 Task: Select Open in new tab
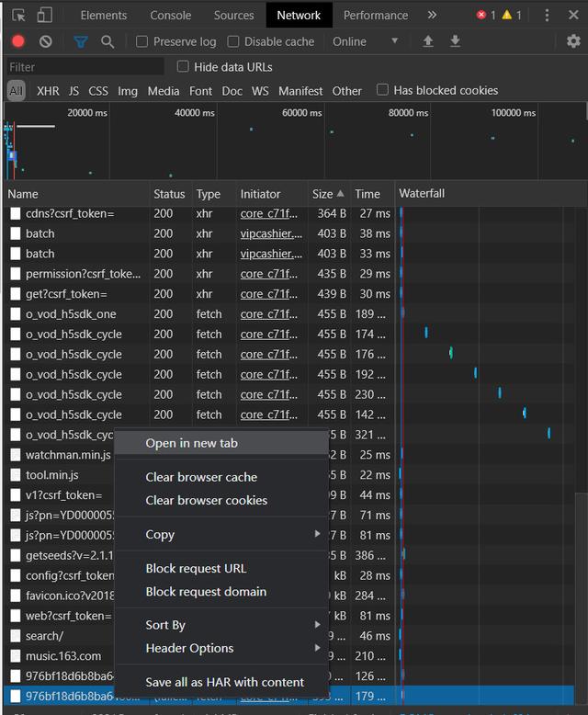(191, 443)
